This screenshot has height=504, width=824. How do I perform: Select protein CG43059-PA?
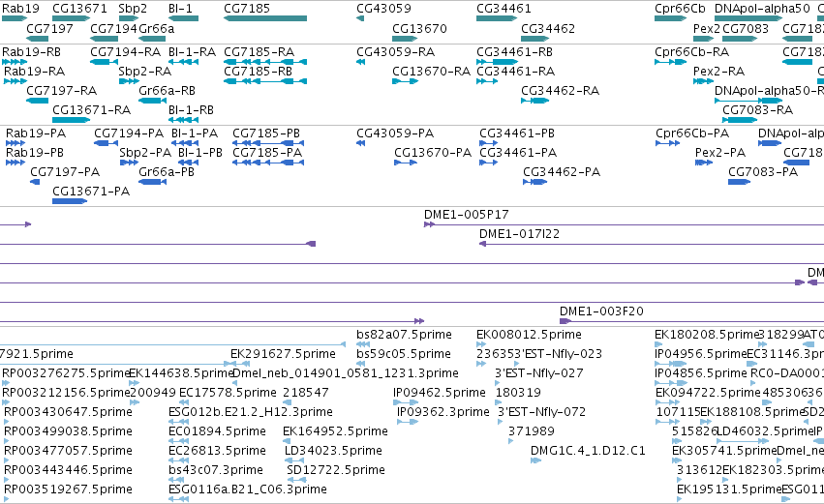pos(395,133)
